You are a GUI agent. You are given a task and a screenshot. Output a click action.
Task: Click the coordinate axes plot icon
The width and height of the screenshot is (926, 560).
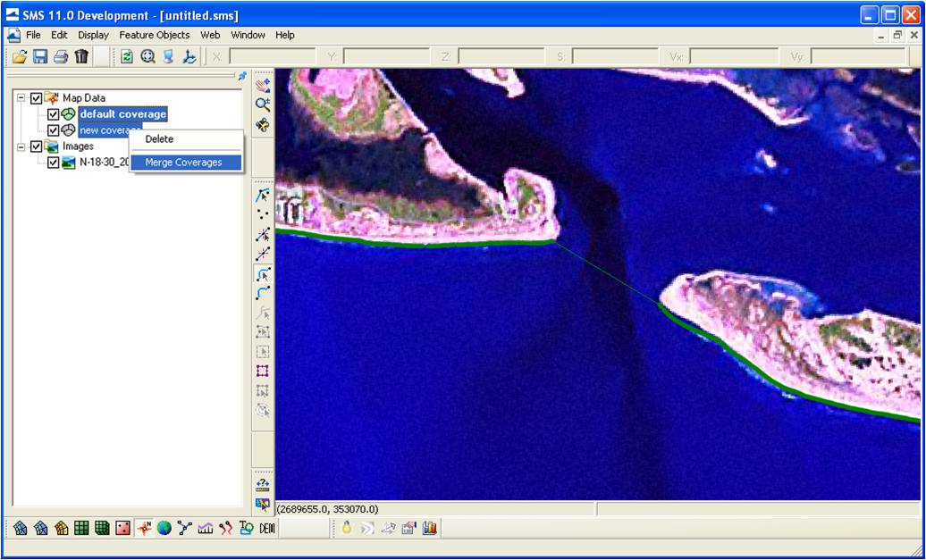(x=189, y=56)
